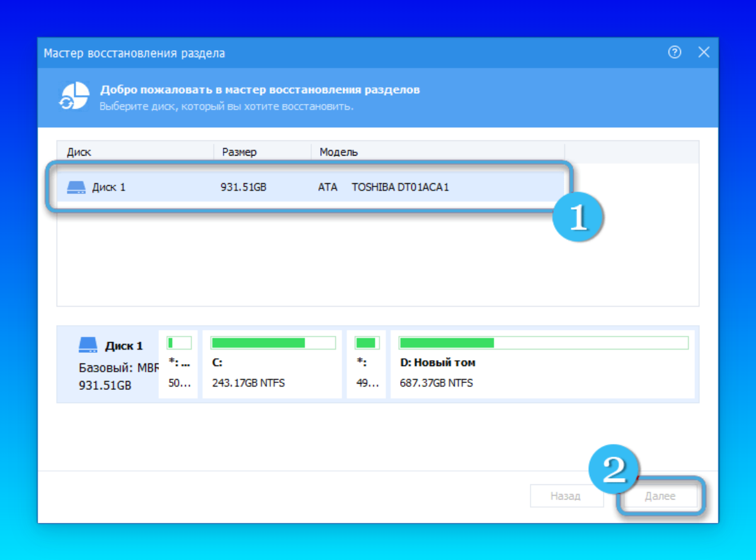Click the 687.37GB NTFS label
This screenshot has width=756, height=560.
tap(436, 382)
